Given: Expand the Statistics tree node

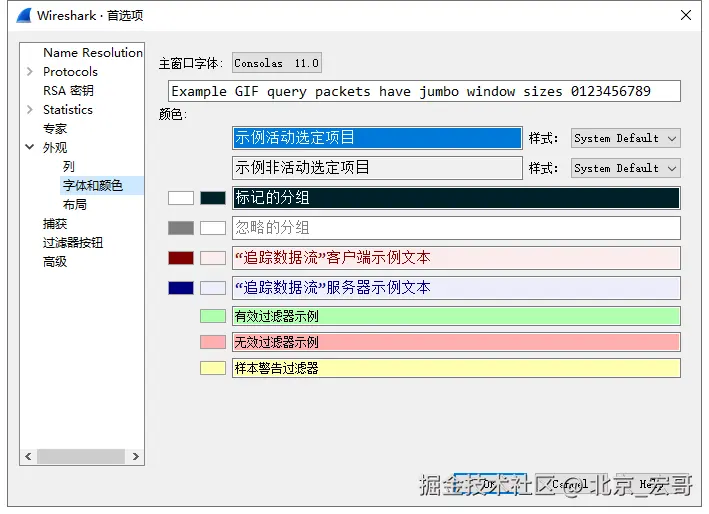Looking at the screenshot, I should tap(30, 109).
